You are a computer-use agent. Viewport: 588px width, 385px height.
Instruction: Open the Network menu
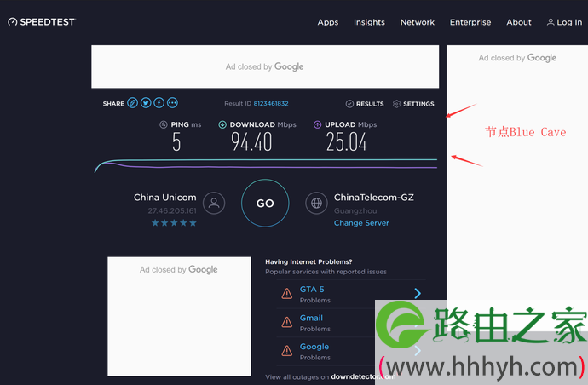417,22
